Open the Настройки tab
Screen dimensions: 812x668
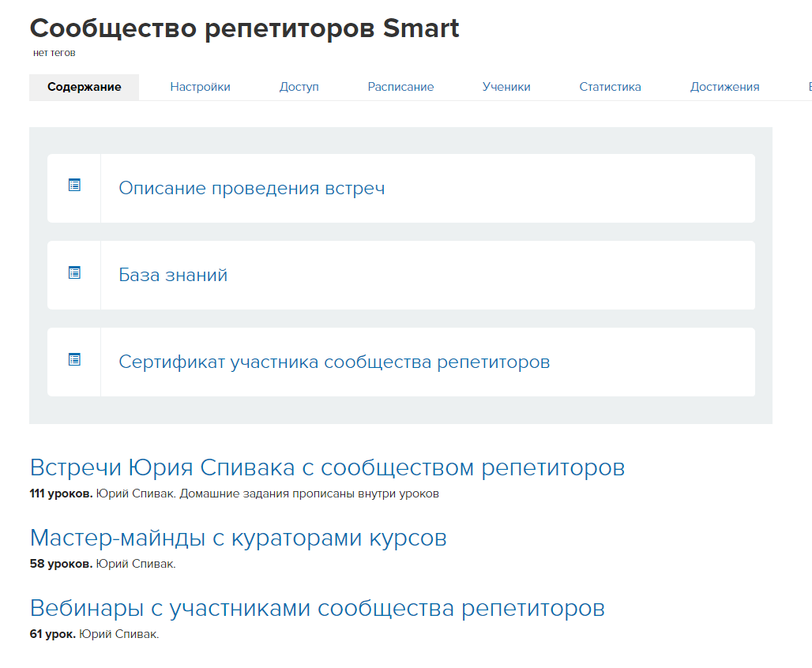(x=200, y=87)
